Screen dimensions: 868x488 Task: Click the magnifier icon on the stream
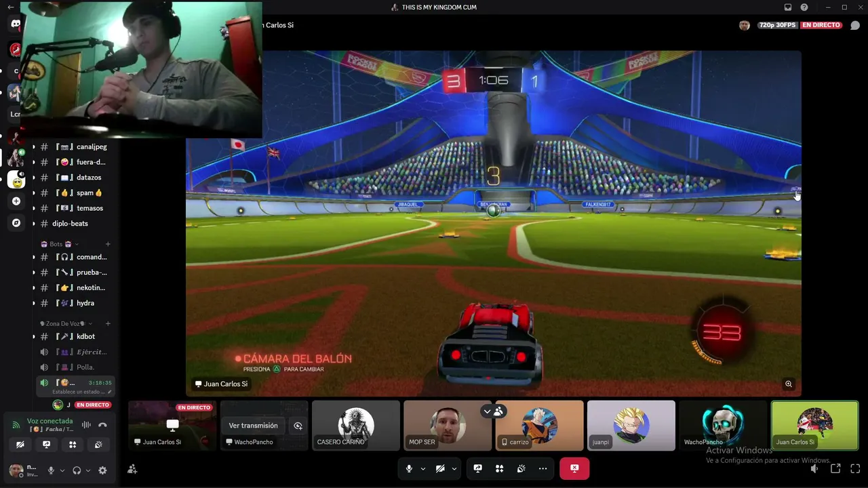[789, 384]
